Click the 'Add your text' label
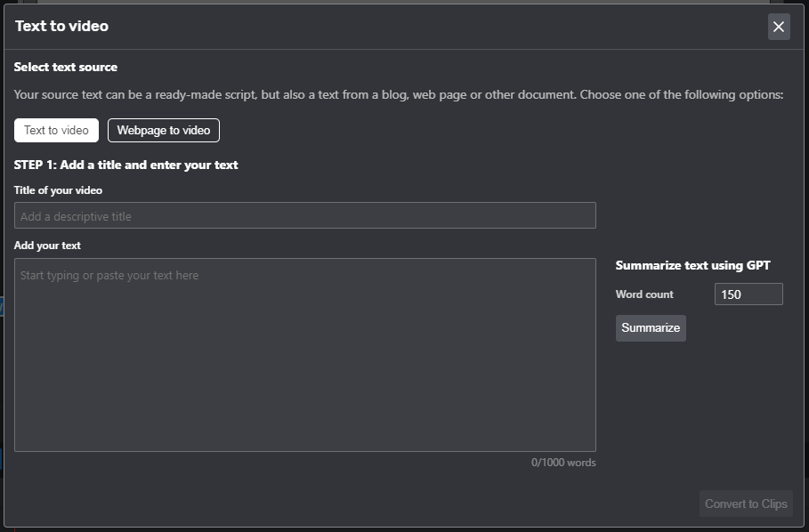This screenshot has height=532, width=809. point(47,246)
